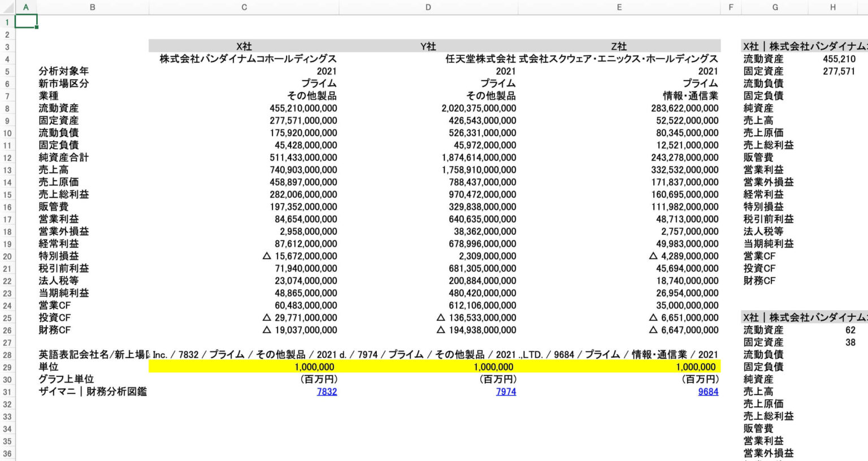Select the 売上高 label in column B

(54, 169)
